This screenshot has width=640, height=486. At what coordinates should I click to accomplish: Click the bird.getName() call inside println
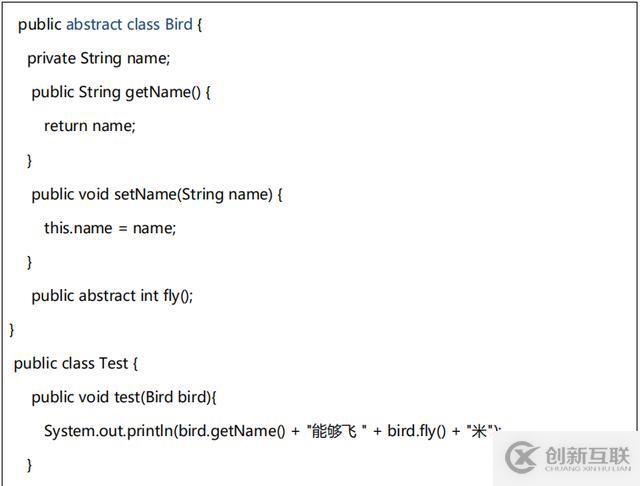coord(226,431)
